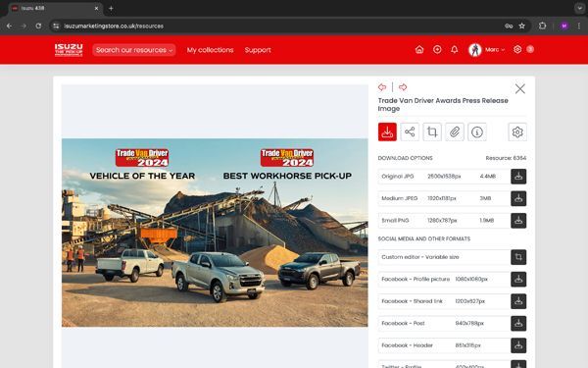Expand the Marc user dropdown

point(495,50)
